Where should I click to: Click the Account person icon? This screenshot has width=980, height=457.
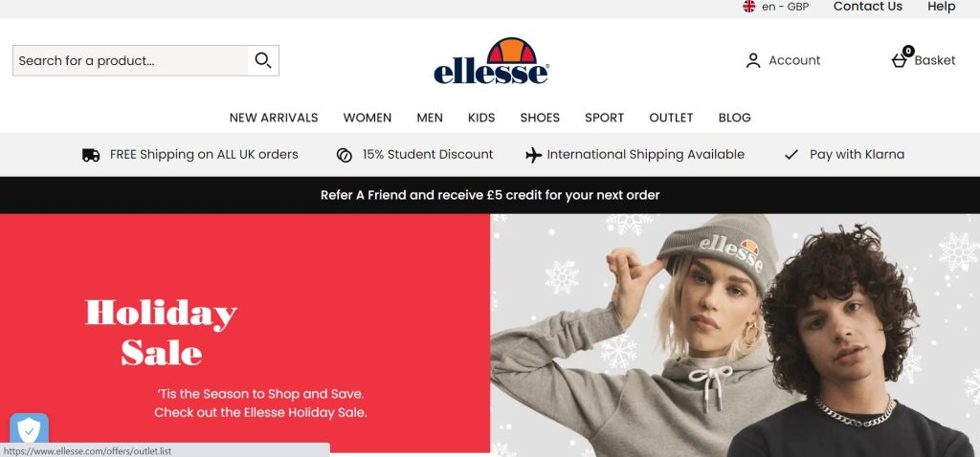tap(753, 60)
